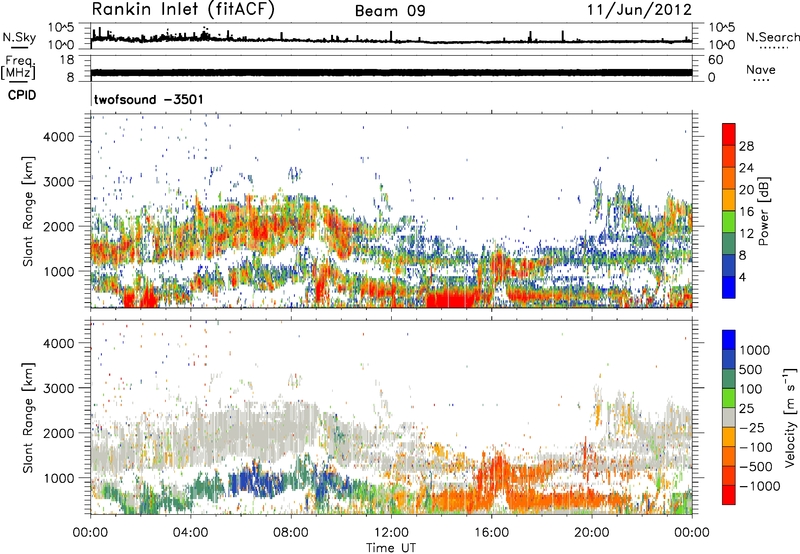Screen dimensions: 800x554
Task: Pick the red top segment of power colorbar
Action: coord(729,135)
